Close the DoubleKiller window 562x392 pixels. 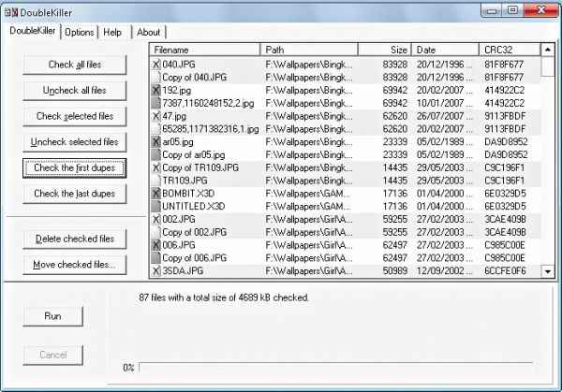point(540,10)
